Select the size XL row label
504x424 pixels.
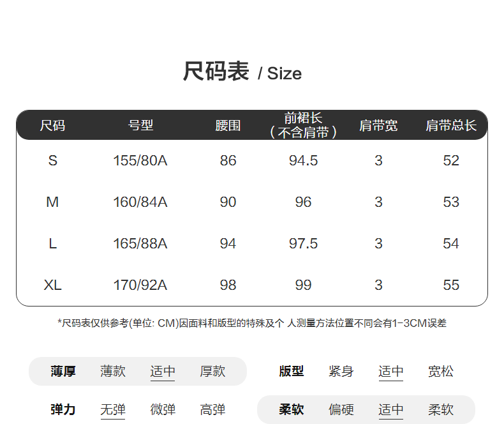pos(52,285)
